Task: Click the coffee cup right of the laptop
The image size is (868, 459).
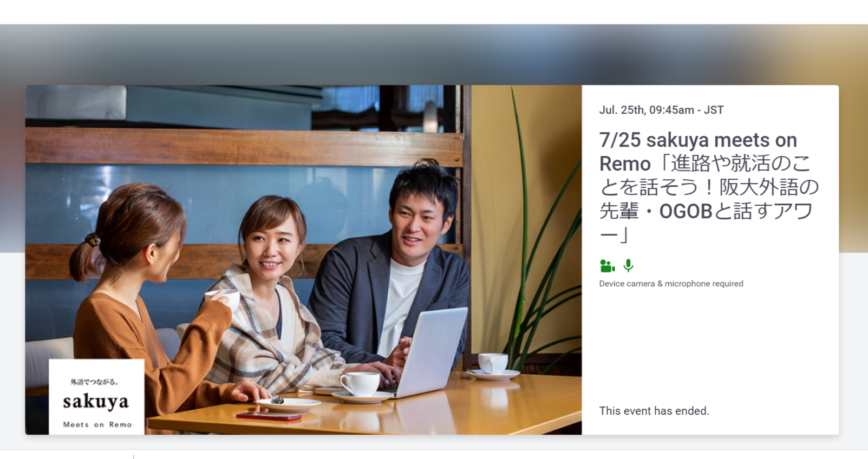Action: coord(493,364)
